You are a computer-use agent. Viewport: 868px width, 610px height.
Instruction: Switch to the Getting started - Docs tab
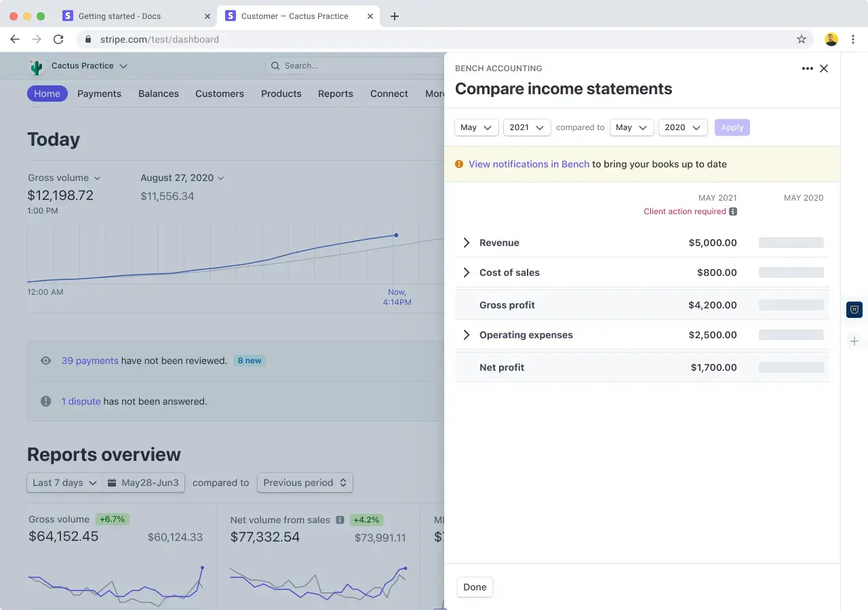[136, 16]
